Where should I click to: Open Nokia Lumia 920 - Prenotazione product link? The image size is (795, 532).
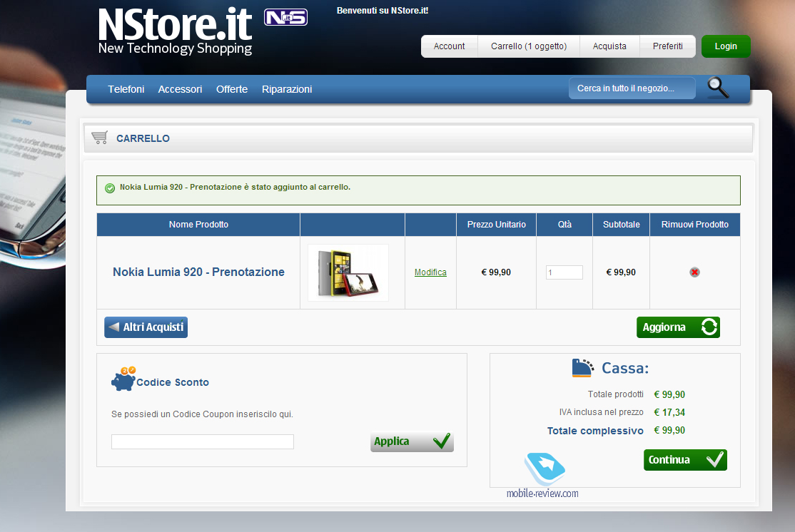click(x=198, y=272)
